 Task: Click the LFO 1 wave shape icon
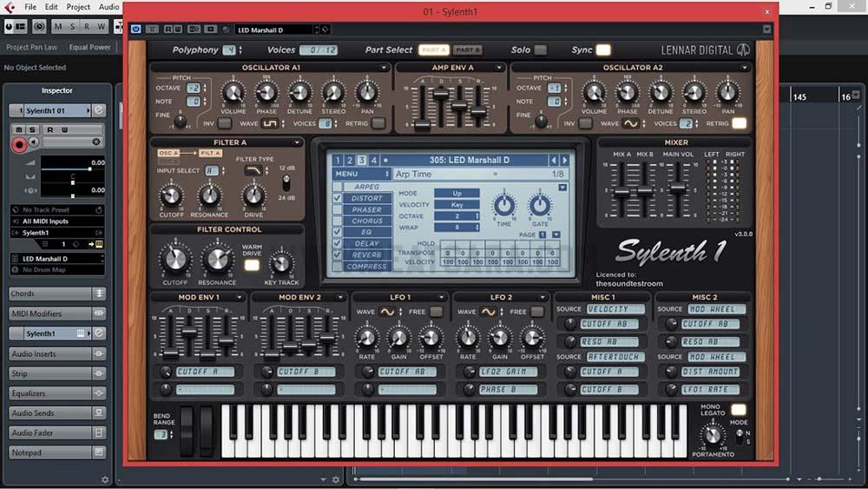(x=388, y=312)
